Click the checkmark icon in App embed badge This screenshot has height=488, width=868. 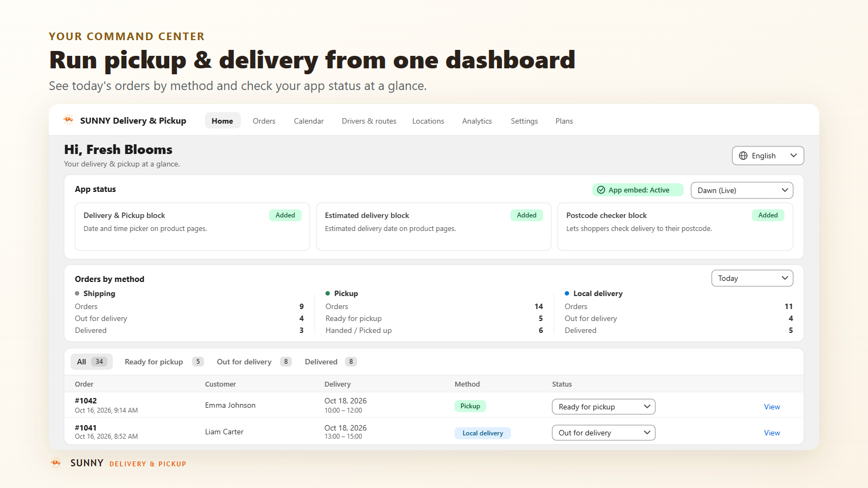tap(601, 190)
